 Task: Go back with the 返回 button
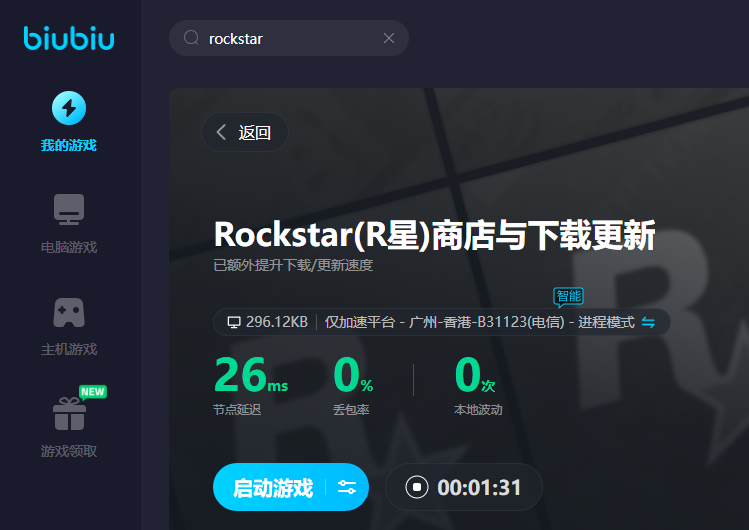245,132
